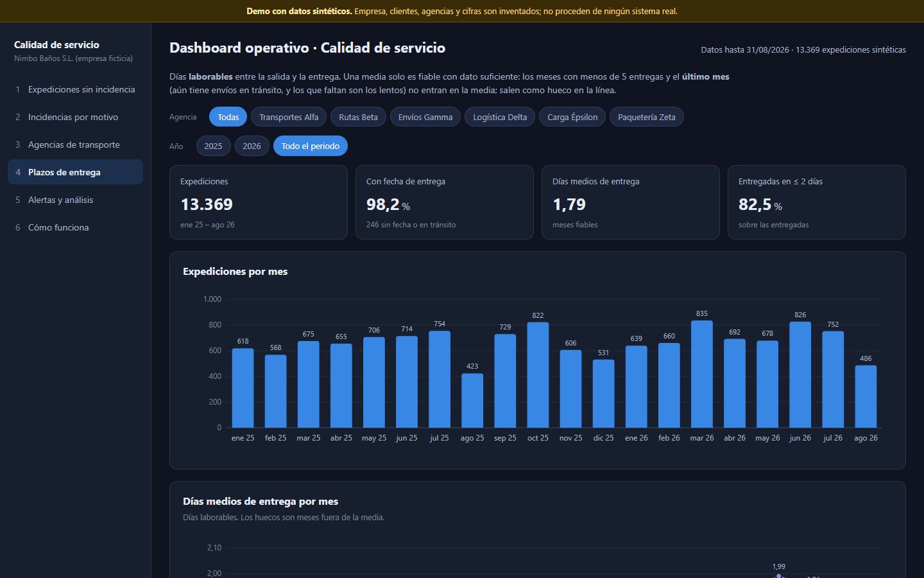Click the 1,79 Días medios de entrega value
924x578 pixels.
[569, 204]
